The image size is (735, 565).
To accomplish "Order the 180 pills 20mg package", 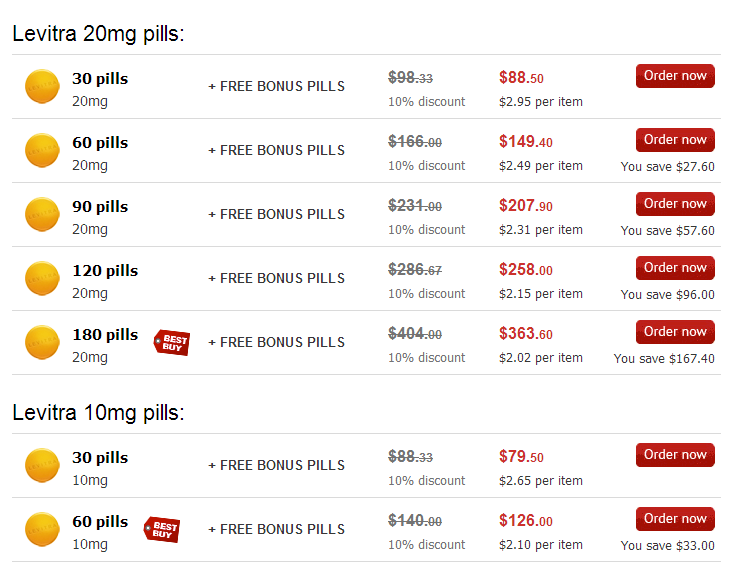I will (675, 332).
